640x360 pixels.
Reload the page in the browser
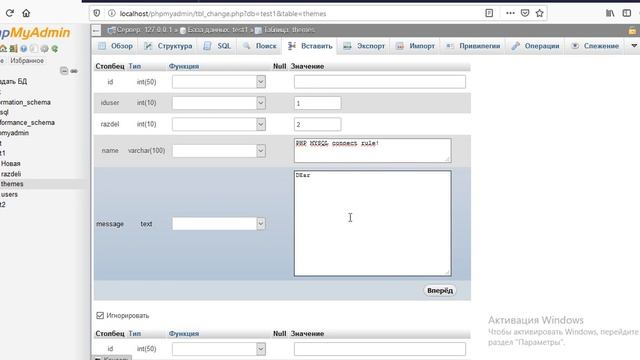pos(10,13)
